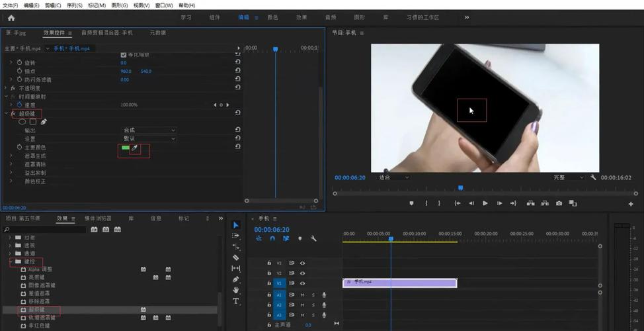Select the Hand tool
The image size is (644, 331).
(236, 290)
